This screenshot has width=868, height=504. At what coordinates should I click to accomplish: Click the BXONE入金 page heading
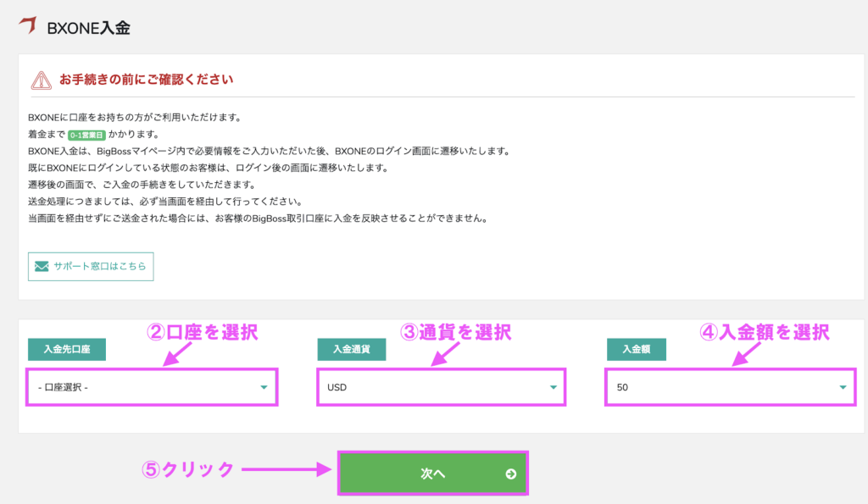[88, 28]
